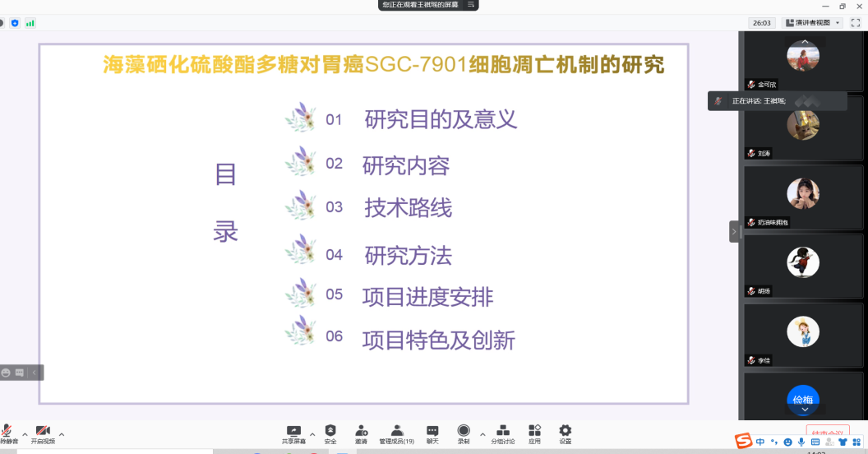Start recording with the 录制 button
This screenshot has height=454, width=868.
tap(464, 431)
